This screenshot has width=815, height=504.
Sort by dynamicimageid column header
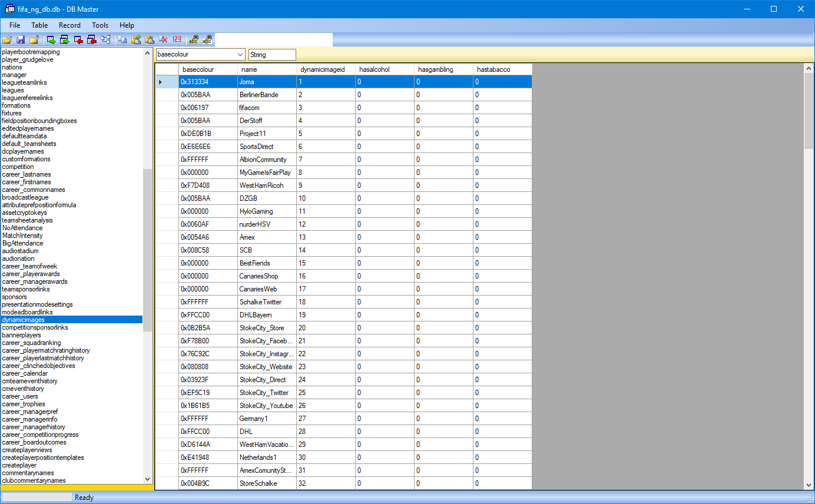tap(326, 69)
